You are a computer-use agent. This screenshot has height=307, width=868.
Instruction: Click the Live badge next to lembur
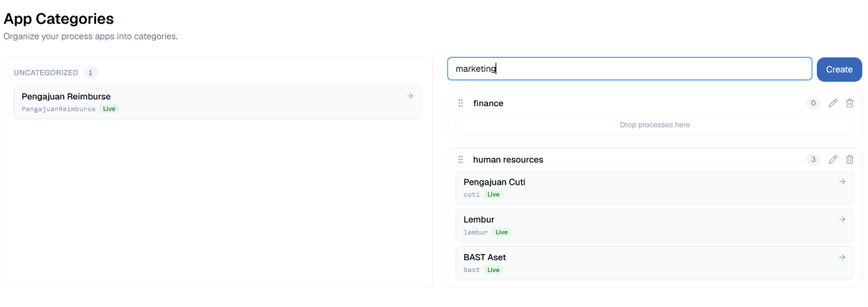click(x=502, y=231)
